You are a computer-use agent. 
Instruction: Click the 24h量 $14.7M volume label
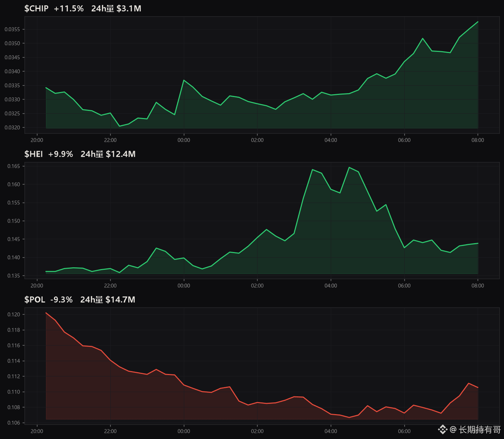click(x=108, y=300)
